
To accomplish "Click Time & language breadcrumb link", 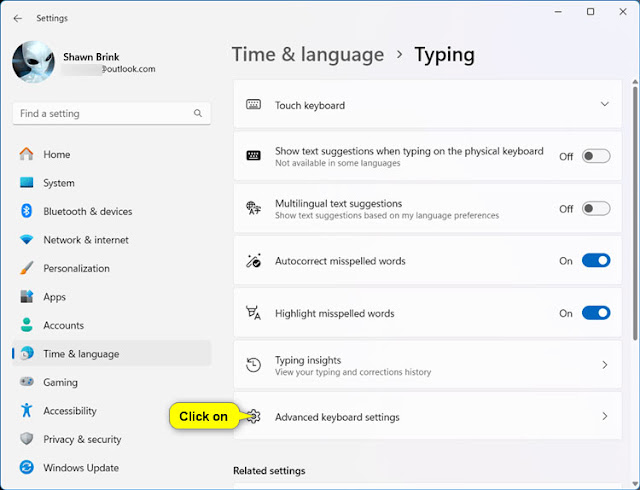I will 308,55.
